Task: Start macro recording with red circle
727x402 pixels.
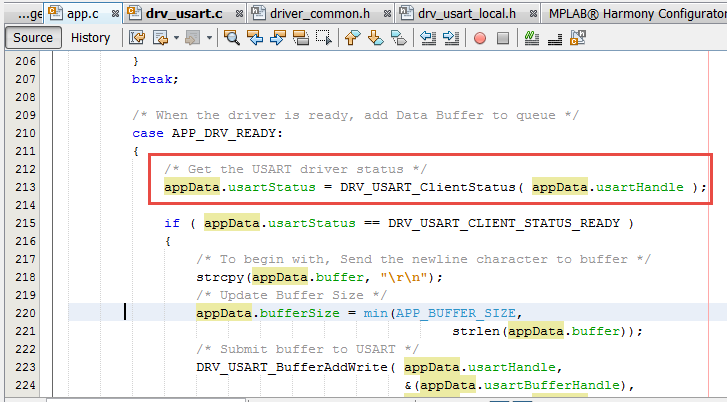Action: tap(479, 38)
